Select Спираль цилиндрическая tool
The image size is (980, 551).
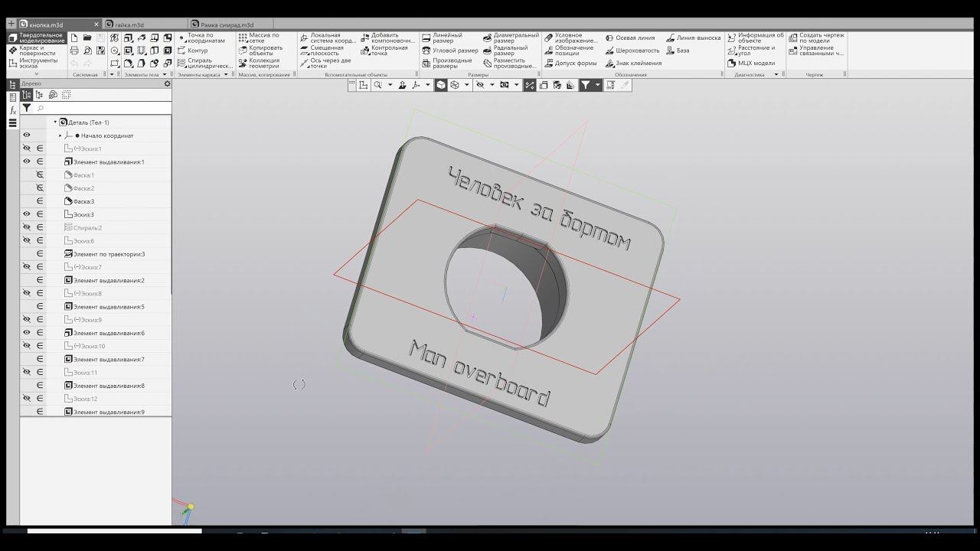pyautogui.click(x=205, y=64)
